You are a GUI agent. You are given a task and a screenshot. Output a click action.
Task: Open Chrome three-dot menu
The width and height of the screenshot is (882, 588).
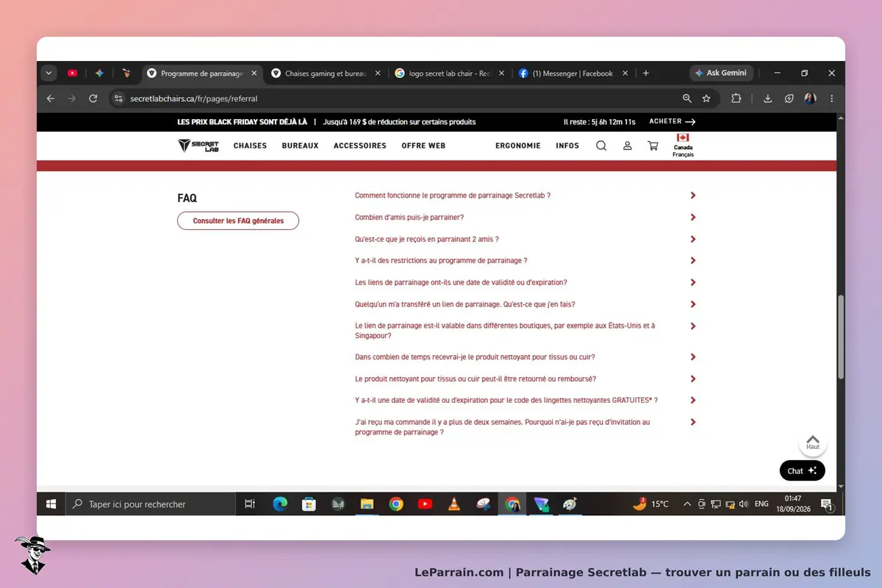coord(832,98)
